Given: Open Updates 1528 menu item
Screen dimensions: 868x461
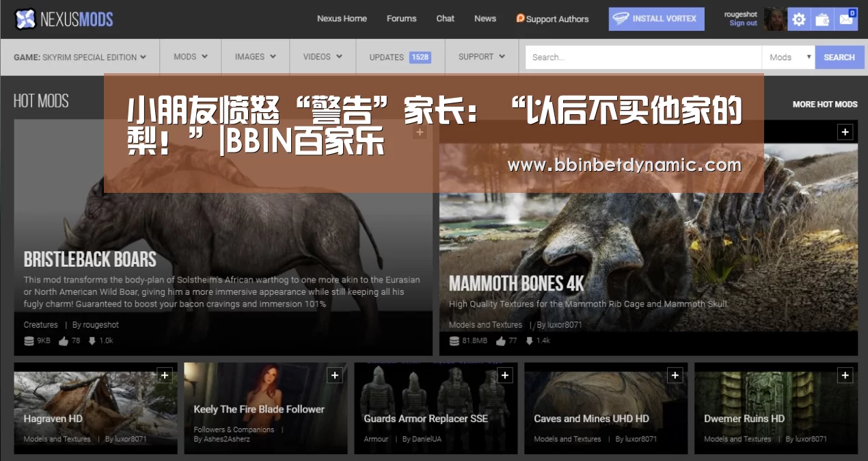Looking at the screenshot, I should (400, 57).
